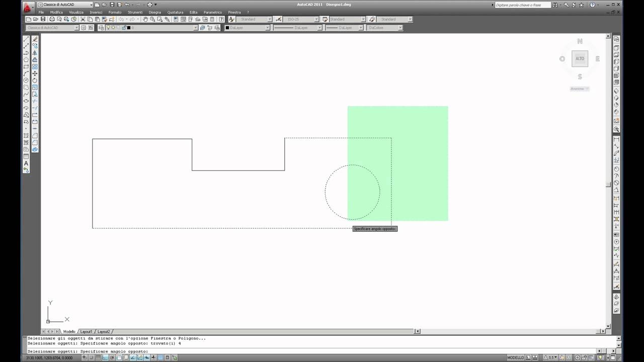Image resolution: width=644 pixels, height=362 pixels.
Task: Select the Rectangle drawing tool
Action: pyautogui.click(x=26, y=66)
